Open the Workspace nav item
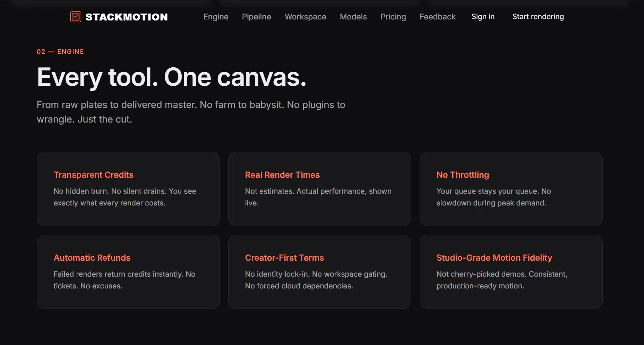The image size is (644, 345). pos(305,17)
